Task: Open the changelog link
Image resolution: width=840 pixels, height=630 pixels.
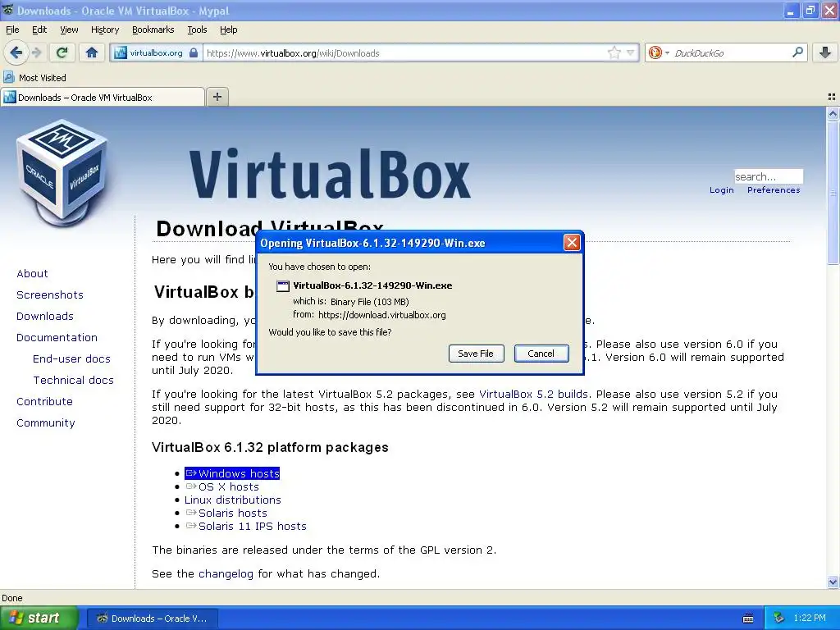Action: click(x=226, y=574)
